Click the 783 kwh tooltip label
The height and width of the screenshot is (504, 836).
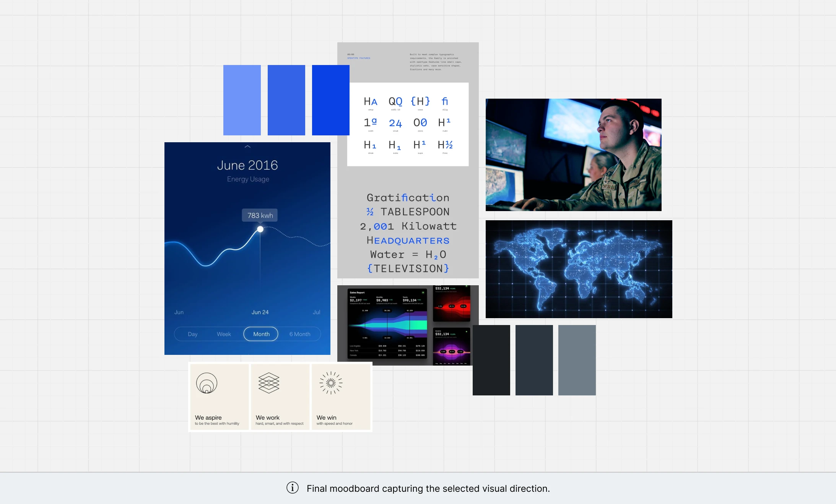(x=260, y=215)
